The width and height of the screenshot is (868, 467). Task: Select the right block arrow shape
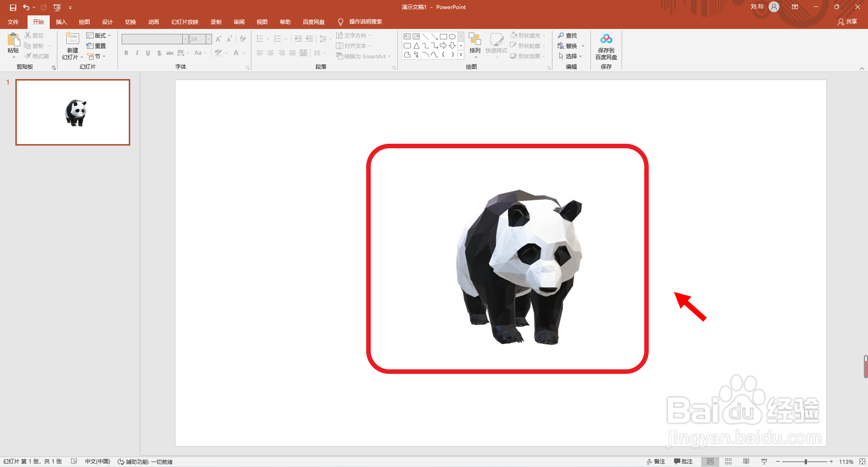443,46
